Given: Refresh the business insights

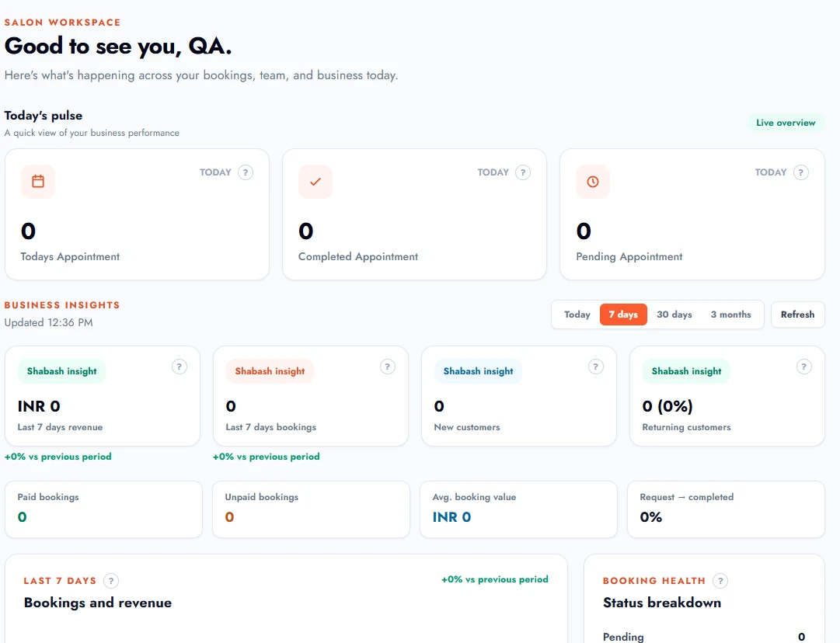Looking at the screenshot, I should click(x=798, y=315).
